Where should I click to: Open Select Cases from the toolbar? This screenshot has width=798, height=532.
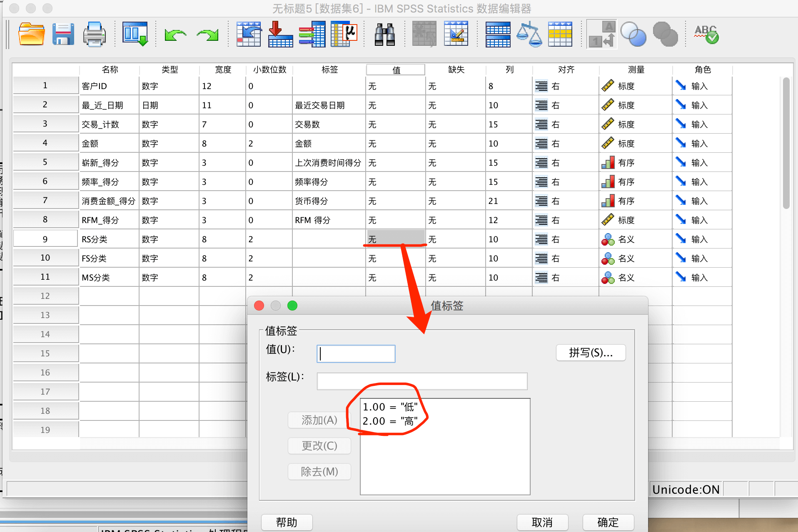coord(560,34)
